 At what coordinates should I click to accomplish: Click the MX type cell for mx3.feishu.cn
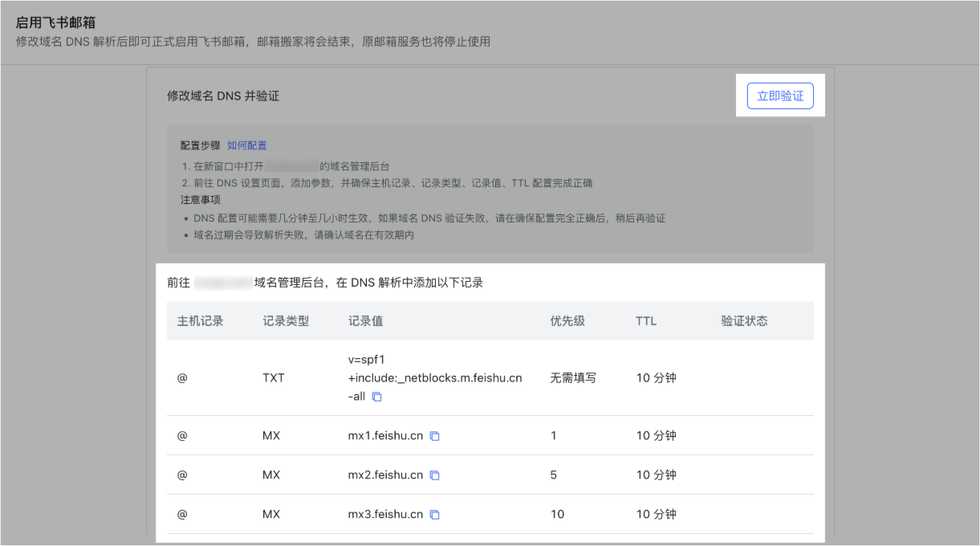271,515
